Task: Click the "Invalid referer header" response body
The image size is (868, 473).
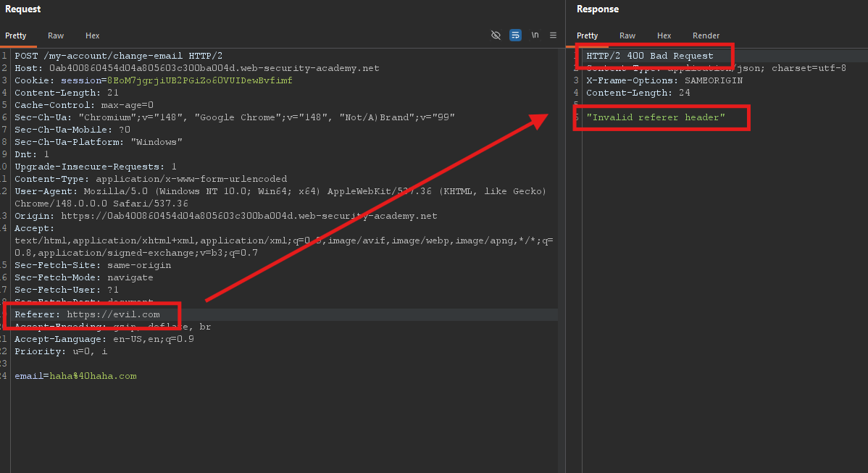Action: coord(656,117)
